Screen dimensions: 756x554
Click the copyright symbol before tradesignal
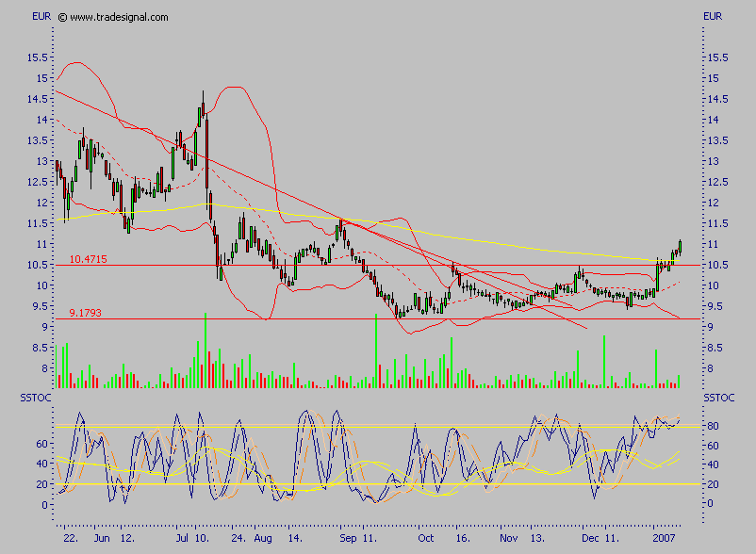(62, 17)
